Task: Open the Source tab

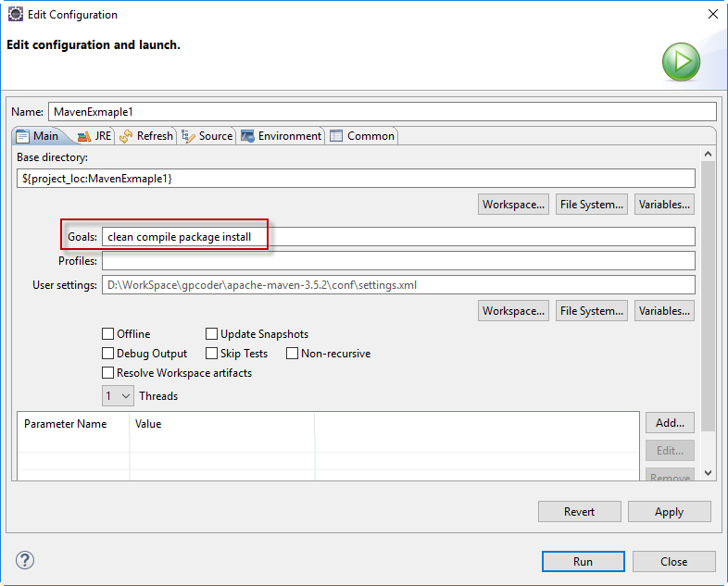Action: [x=207, y=136]
